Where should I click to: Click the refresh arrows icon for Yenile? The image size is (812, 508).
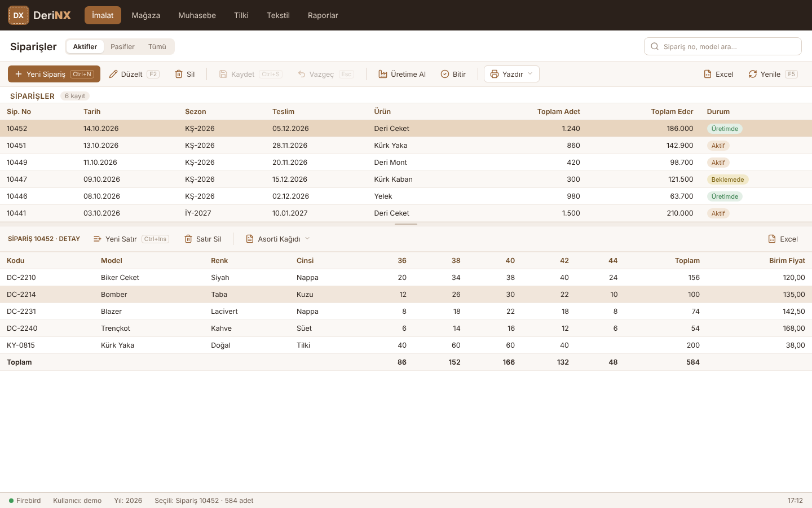pyautogui.click(x=753, y=74)
